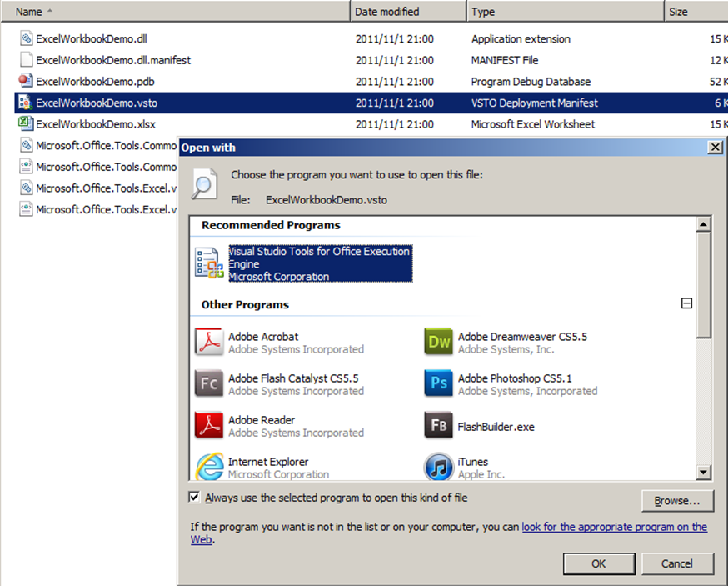Viewport: 728px width, 586px height.
Task: Select the ExcelWorkbookDemo.dll file icon
Action: click(27, 38)
